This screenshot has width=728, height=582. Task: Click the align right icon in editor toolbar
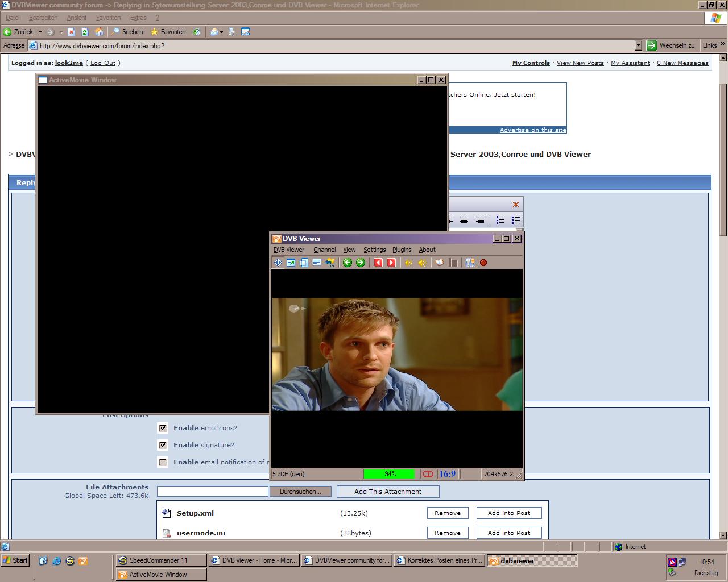tap(480, 220)
